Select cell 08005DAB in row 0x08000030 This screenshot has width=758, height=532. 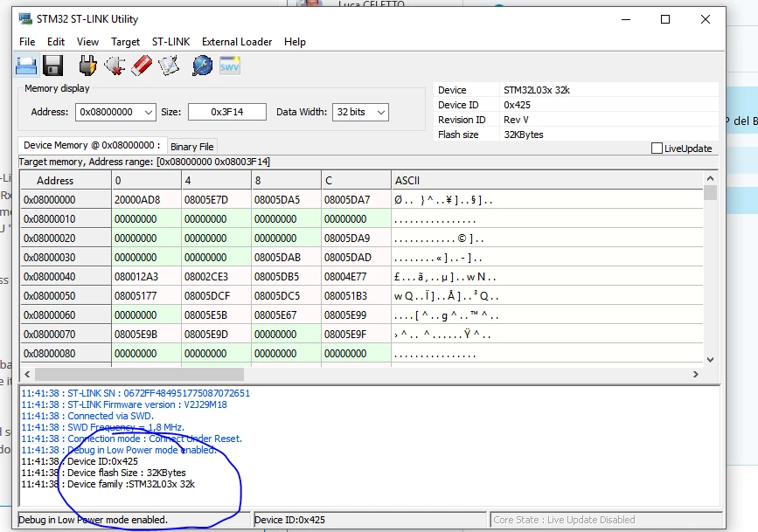[x=286, y=258]
